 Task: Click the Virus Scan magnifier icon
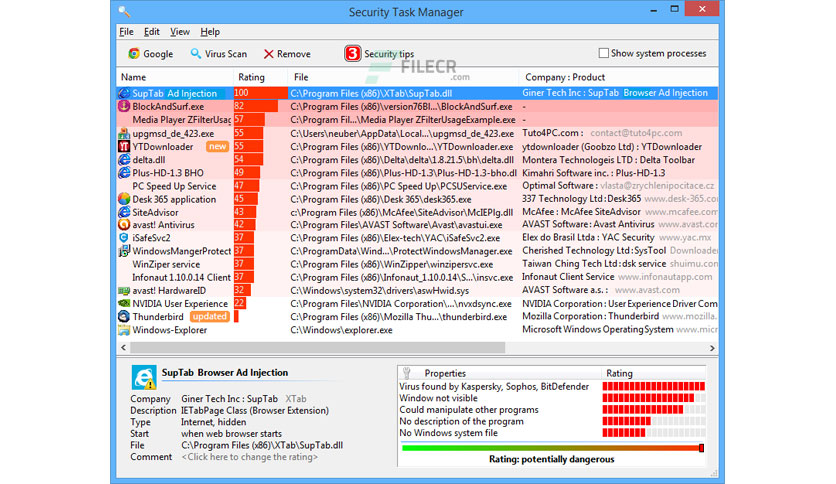(196, 53)
